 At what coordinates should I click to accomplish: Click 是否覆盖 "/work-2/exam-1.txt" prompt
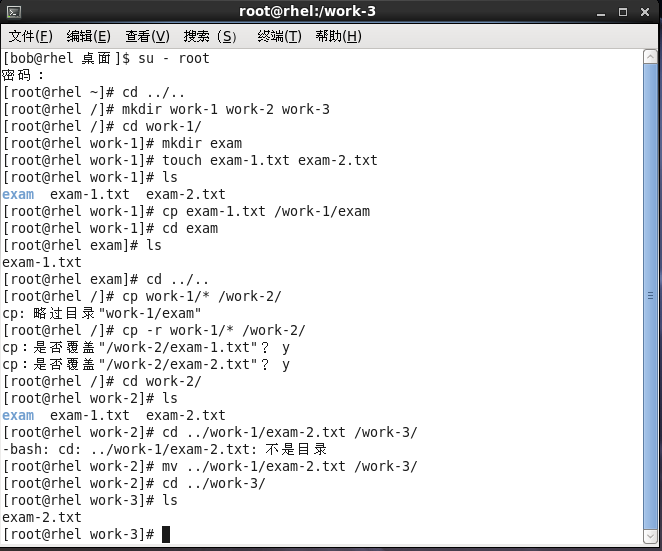(146, 347)
